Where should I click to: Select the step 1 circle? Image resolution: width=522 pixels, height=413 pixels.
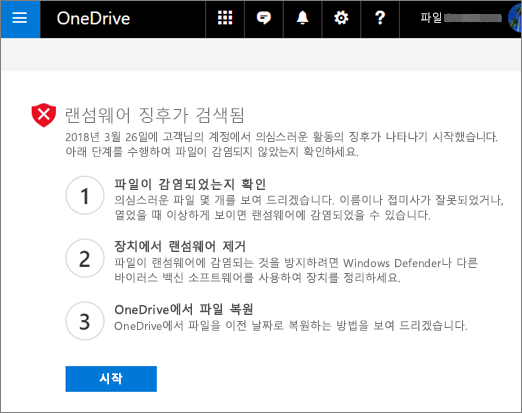coord(85,195)
